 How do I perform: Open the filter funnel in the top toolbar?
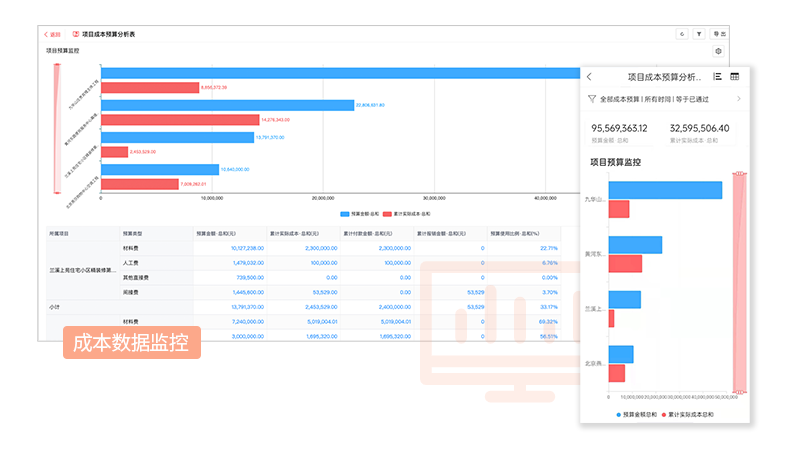(698, 34)
